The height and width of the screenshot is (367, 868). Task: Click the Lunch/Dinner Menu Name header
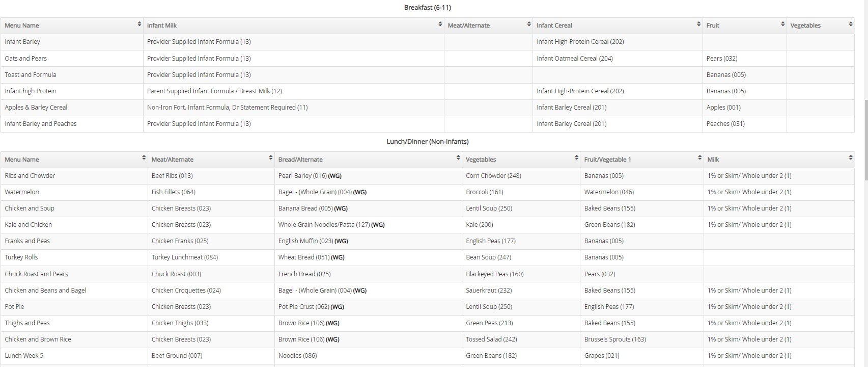tap(22, 160)
